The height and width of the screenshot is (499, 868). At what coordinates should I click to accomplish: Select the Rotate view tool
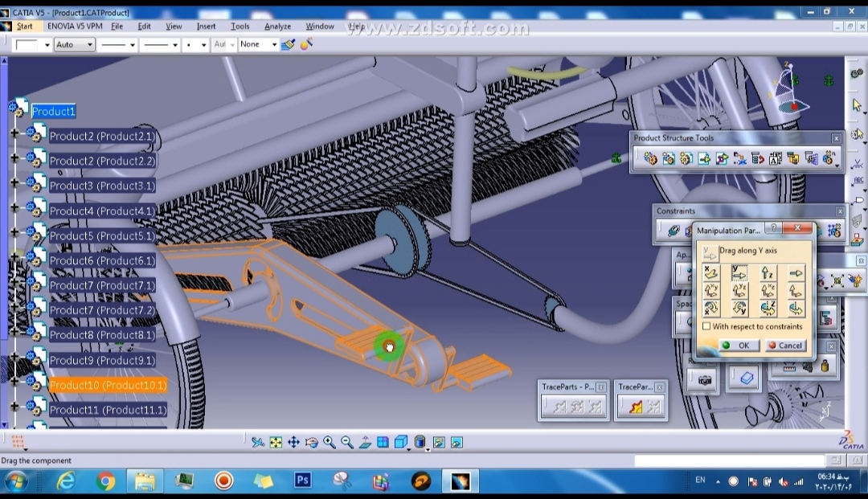click(312, 442)
